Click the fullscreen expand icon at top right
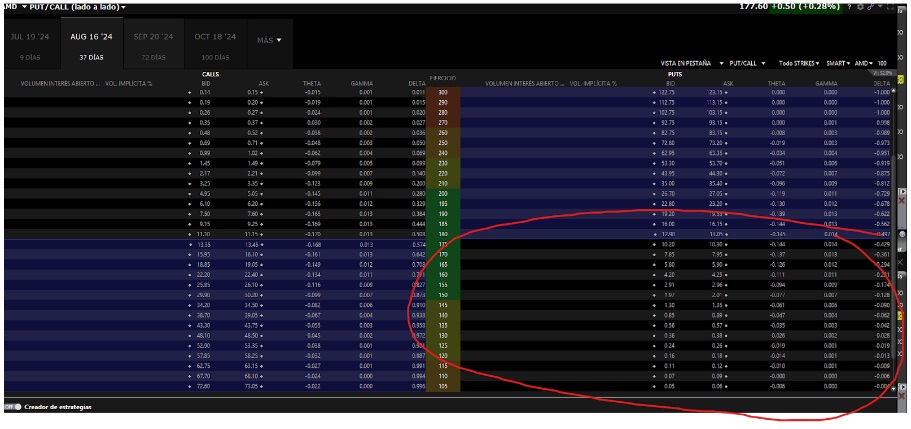 point(889,6)
